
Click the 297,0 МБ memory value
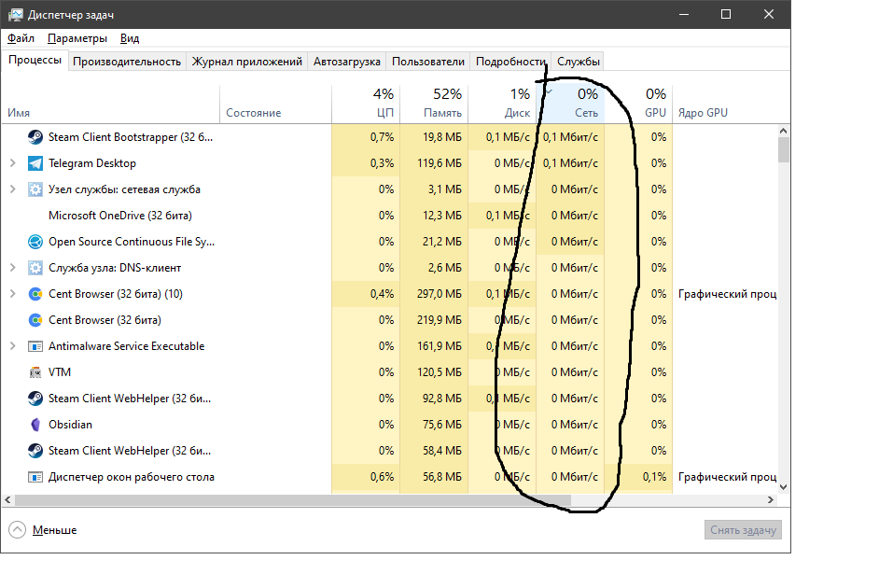(439, 294)
